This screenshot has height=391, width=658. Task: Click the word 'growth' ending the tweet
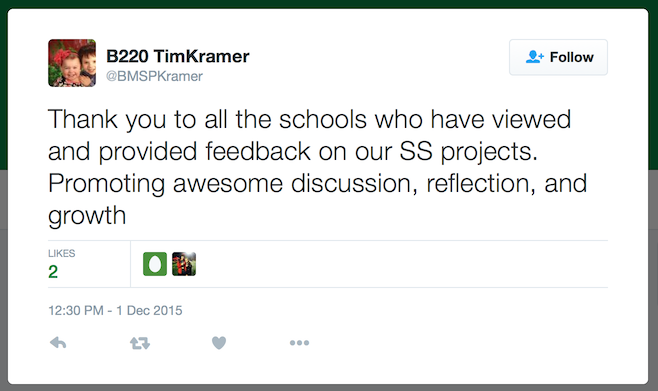coord(87,216)
